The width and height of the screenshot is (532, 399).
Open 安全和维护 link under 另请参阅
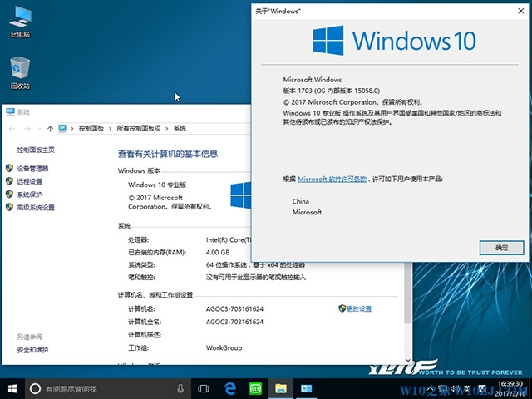[x=32, y=350]
